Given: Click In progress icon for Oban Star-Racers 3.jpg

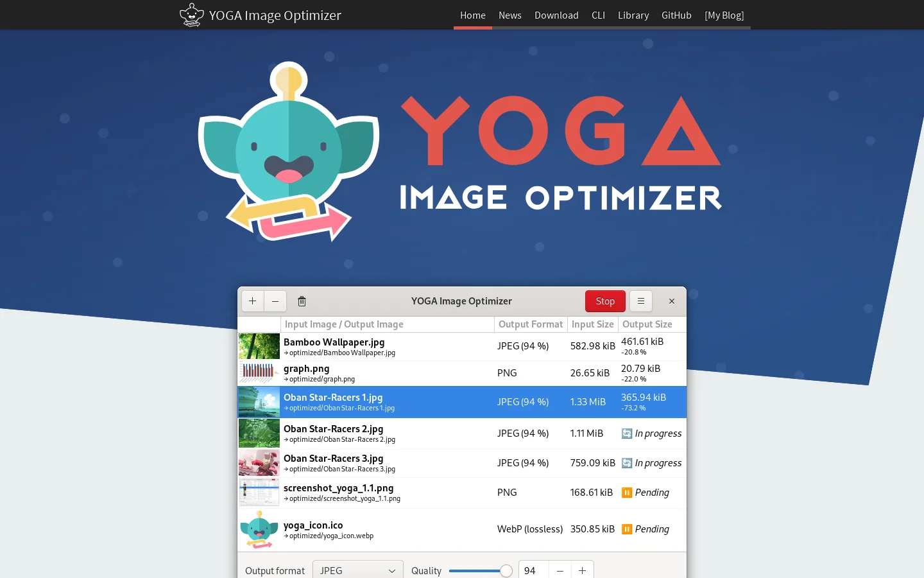Looking at the screenshot, I should point(627,463).
